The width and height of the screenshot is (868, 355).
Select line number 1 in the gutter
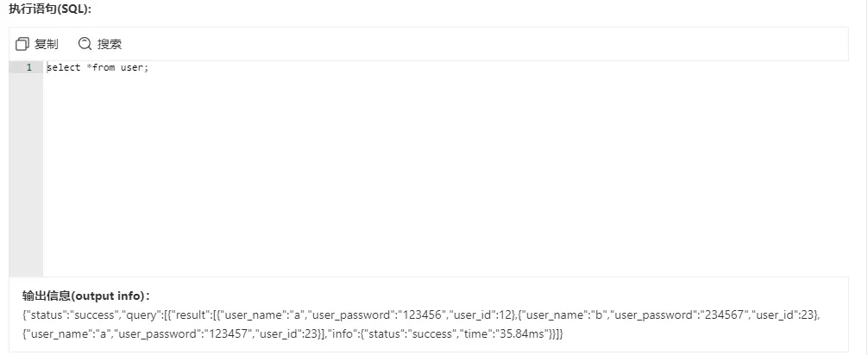pos(28,67)
